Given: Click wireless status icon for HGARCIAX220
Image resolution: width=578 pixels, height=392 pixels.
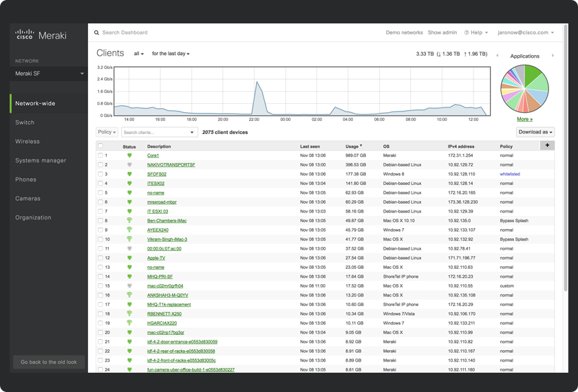Looking at the screenshot, I should [x=129, y=323].
